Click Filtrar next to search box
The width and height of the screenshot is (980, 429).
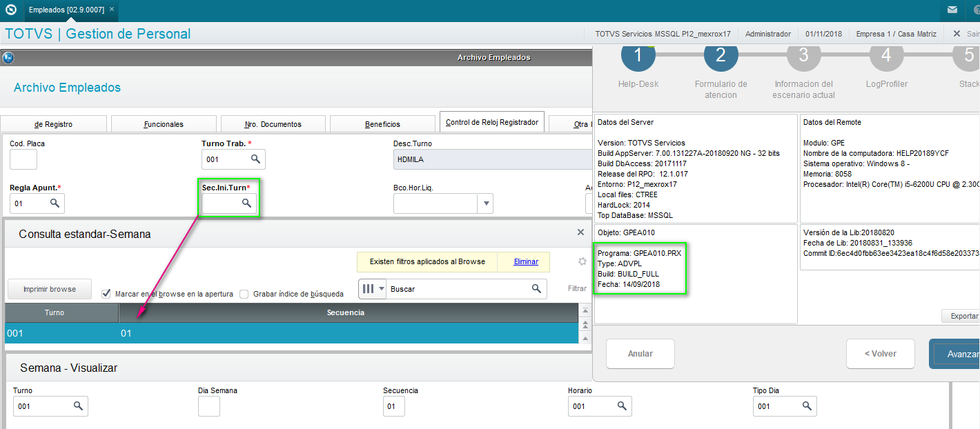point(577,289)
